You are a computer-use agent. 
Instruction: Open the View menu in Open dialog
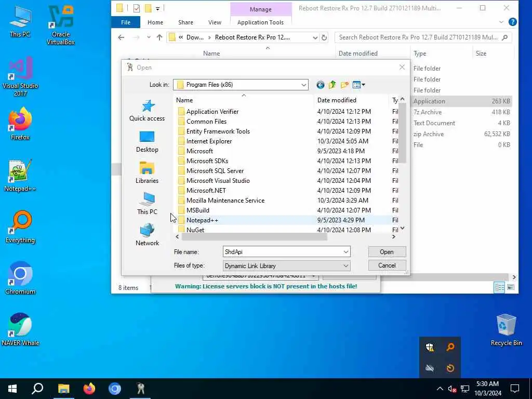[358, 85]
